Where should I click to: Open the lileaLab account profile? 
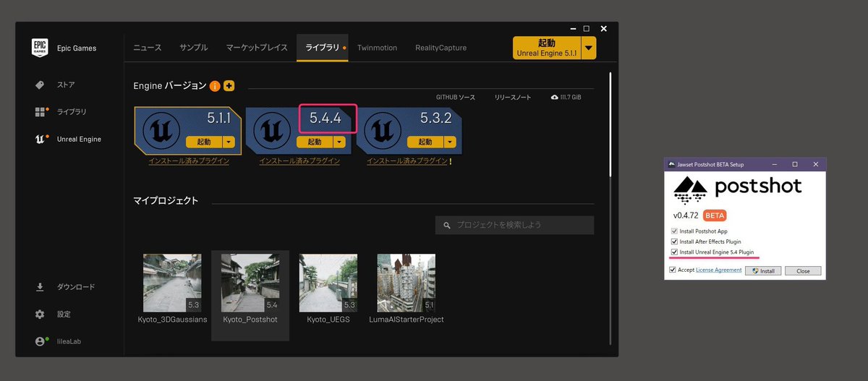[57, 341]
